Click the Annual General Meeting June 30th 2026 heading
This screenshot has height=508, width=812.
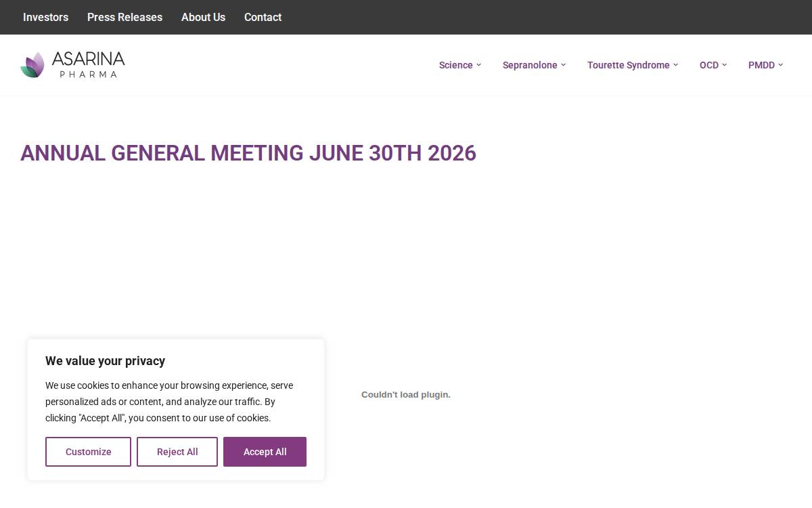click(x=248, y=153)
